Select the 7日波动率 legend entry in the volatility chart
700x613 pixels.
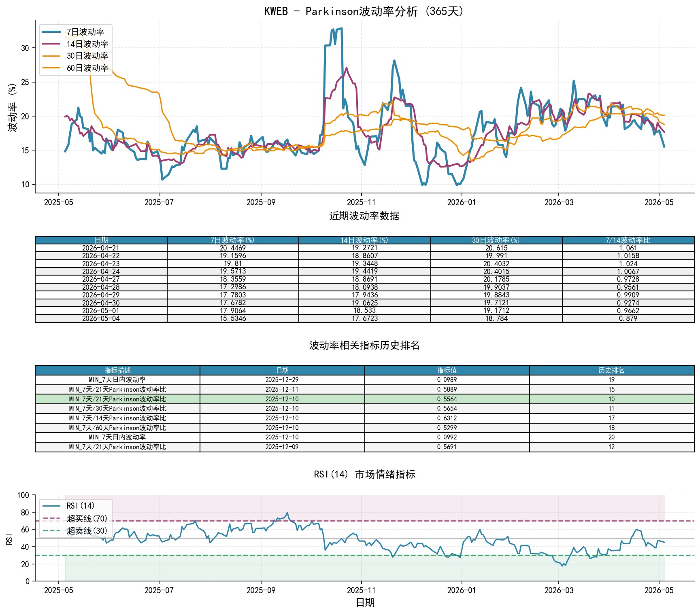pos(74,32)
